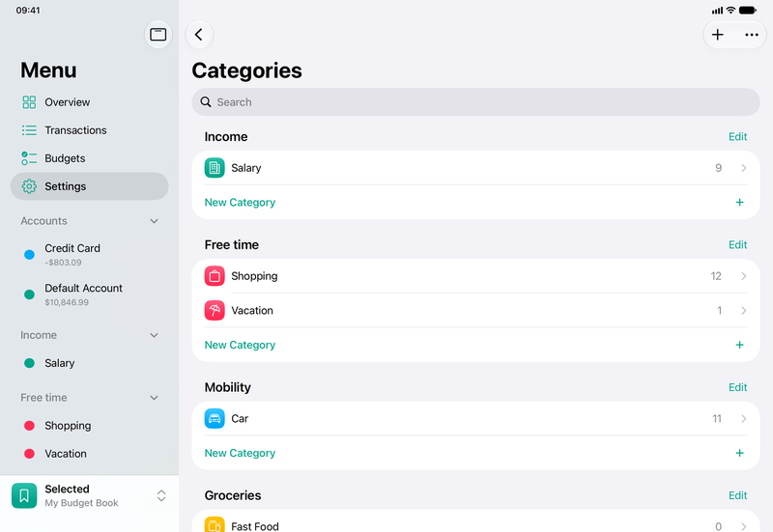Open Fast Food details via row chevron
This screenshot has height=532, width=773.
tap(743, 526)
